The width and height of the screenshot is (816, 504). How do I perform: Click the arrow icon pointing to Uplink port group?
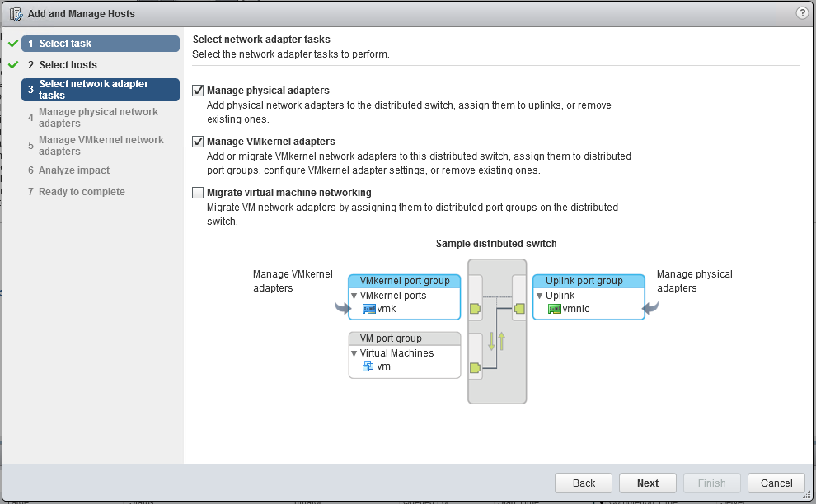[x=650, y=307]
